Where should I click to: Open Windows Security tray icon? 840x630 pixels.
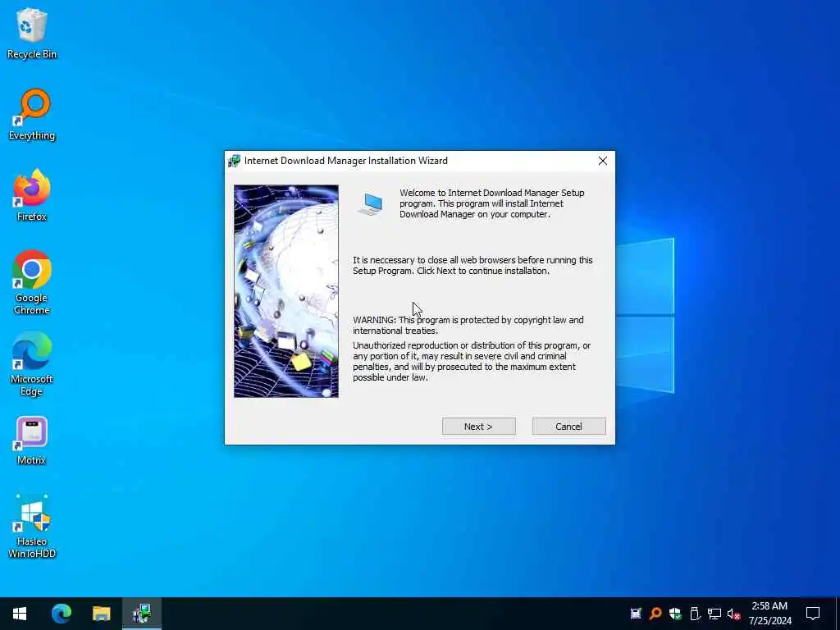(675, 614)
